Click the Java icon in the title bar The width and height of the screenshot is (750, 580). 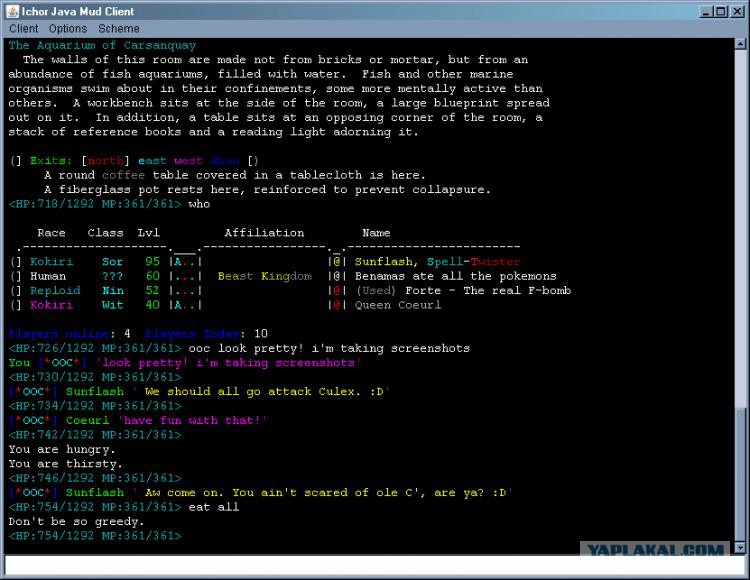click(x=12, y=11)
